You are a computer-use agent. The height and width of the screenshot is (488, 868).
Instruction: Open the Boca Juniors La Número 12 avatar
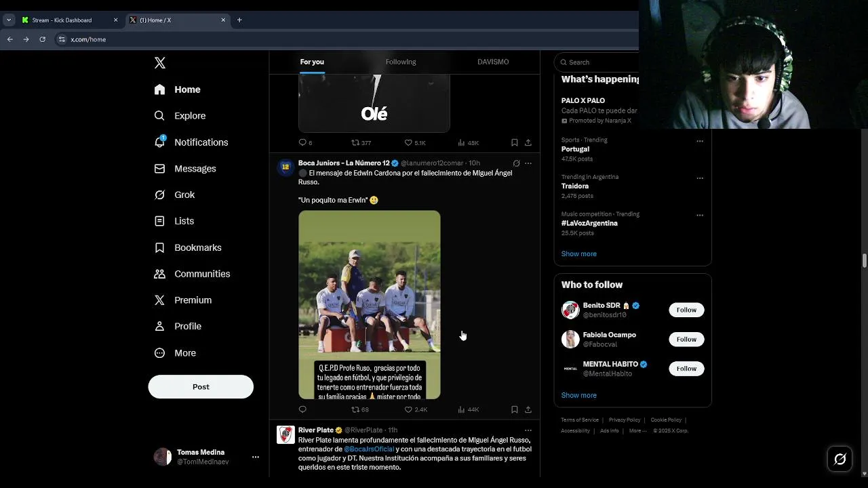(285, 167)
